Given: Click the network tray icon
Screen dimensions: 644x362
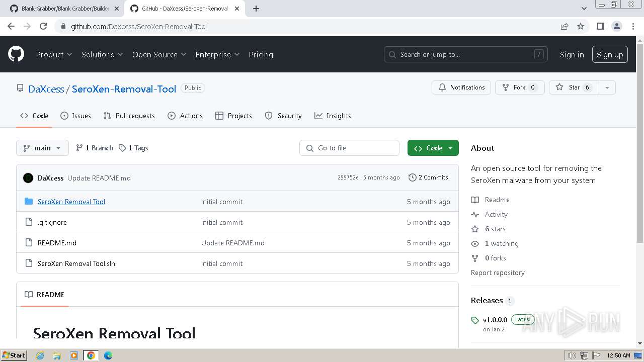Looking at the screenshot, I should pos(584,355).
